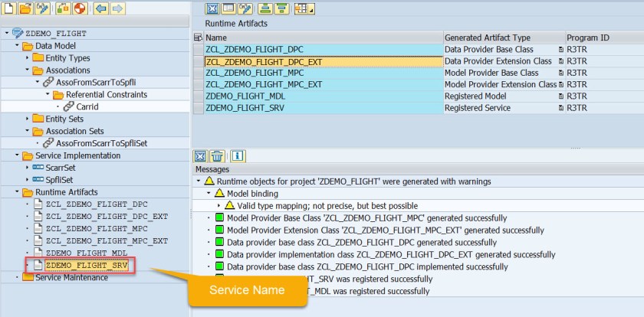The width and height of the screenshot is (644, 317).
Task: Click the back arrow in left toolbar
Action: [x=100, y=8]
